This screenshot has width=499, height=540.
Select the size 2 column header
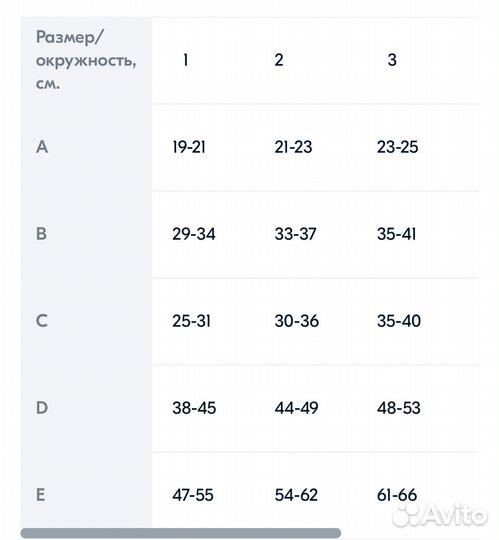pos(279,60)
